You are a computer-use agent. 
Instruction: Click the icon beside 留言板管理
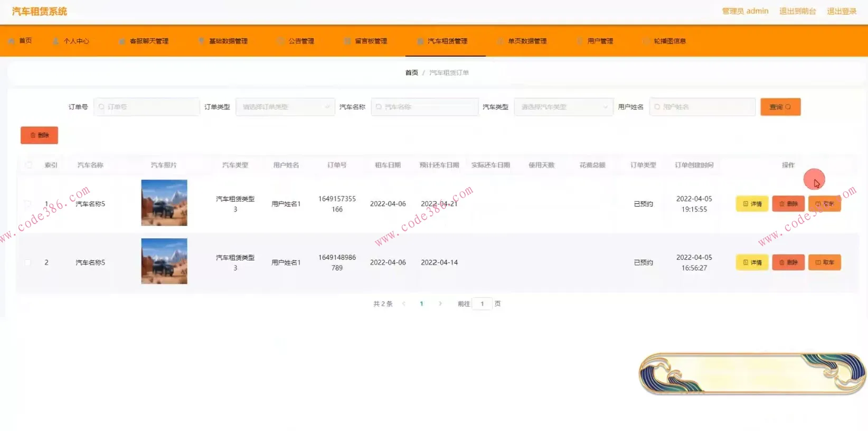tap(347, 41)
